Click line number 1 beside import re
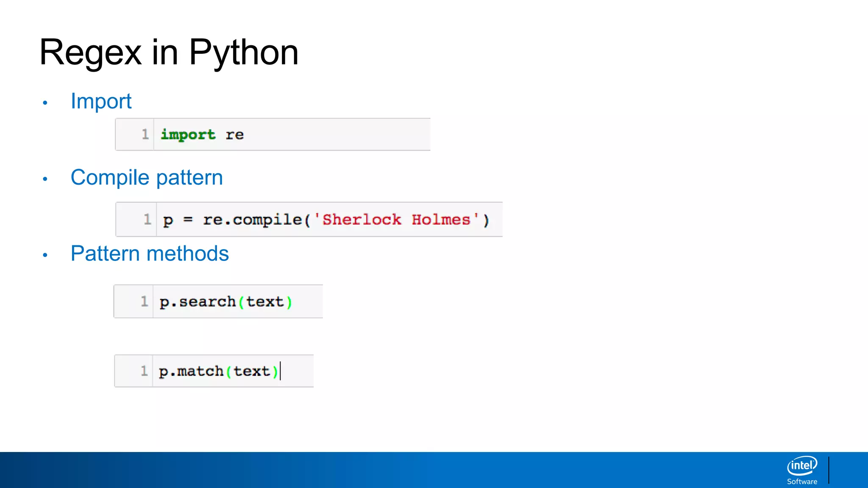This screenshot has width=868, height=488. tap(145, 134)
